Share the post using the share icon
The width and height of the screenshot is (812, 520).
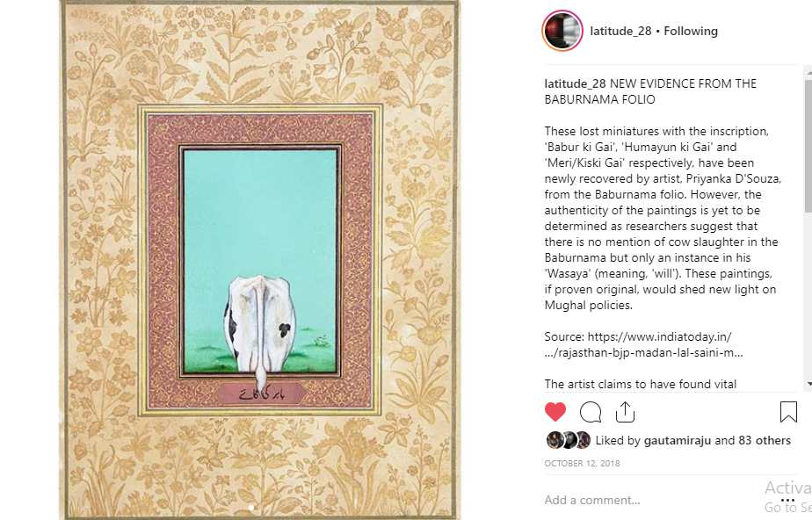[x=625, y=412]
